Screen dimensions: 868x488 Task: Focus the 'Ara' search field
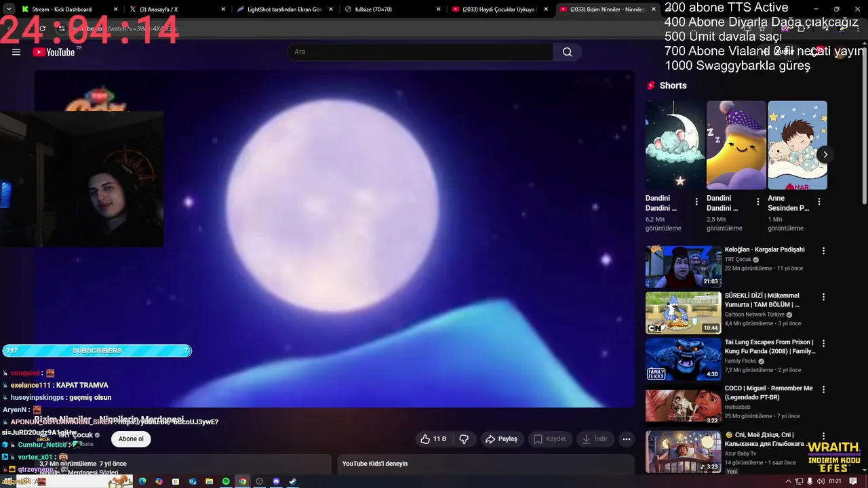pyautogui.click(x=420, y=52)
